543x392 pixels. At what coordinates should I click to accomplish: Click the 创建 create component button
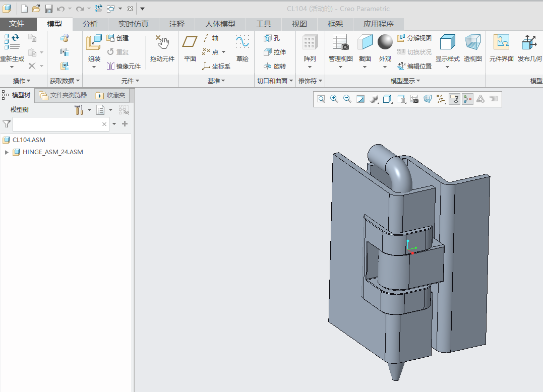pyautogui.click(x=118, y=38)
